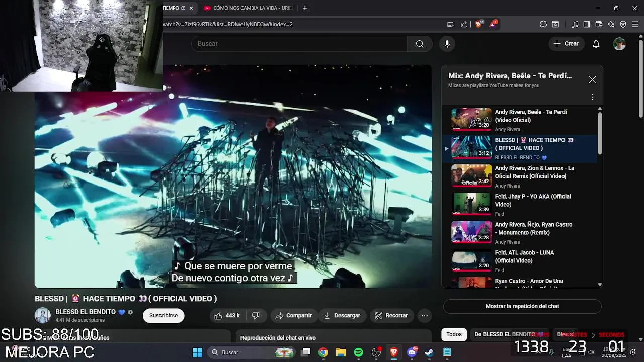The image size is (644, 362).
Task: Open Task View on taskbar
Action: click(x=305, y=352)
